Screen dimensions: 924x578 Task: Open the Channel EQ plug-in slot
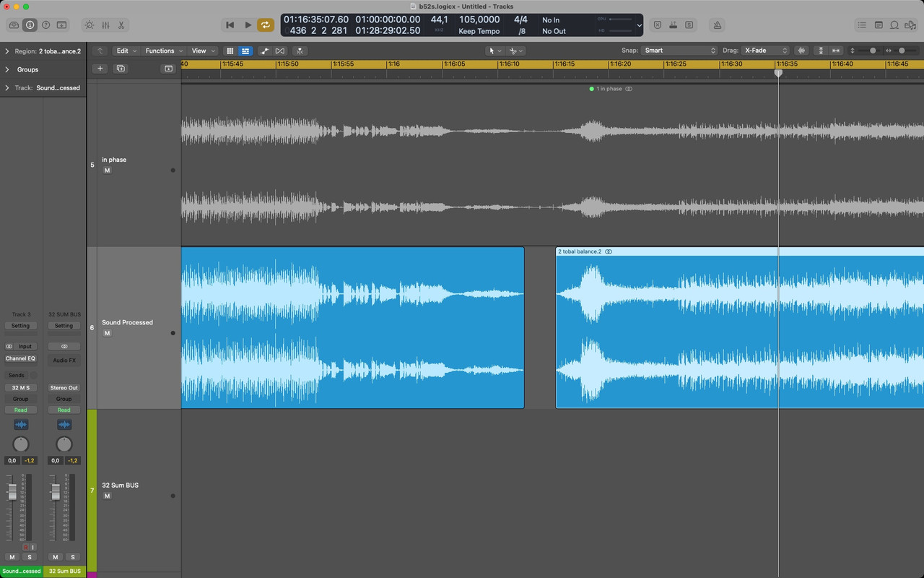tap(21, 358)
